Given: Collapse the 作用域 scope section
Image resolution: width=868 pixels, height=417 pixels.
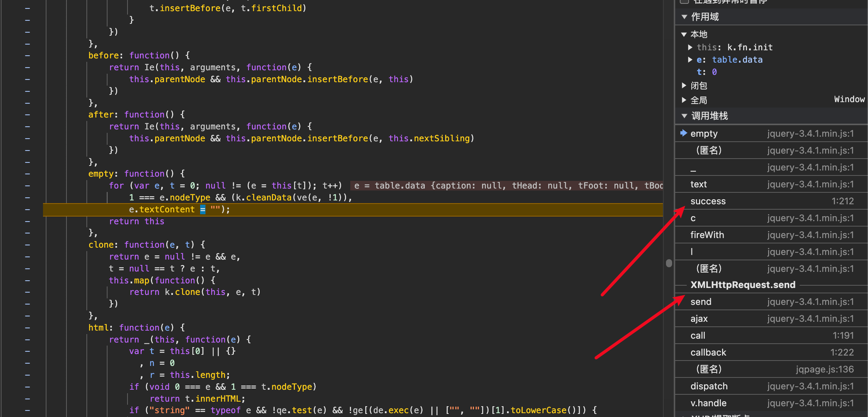Looking at the screenshot, I should coord(684,17).
